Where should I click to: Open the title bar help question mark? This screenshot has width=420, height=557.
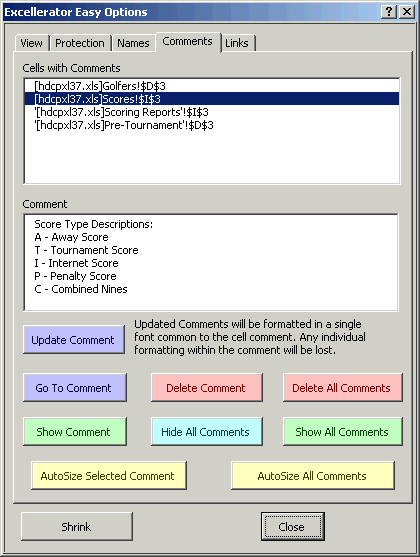[389, 12]
